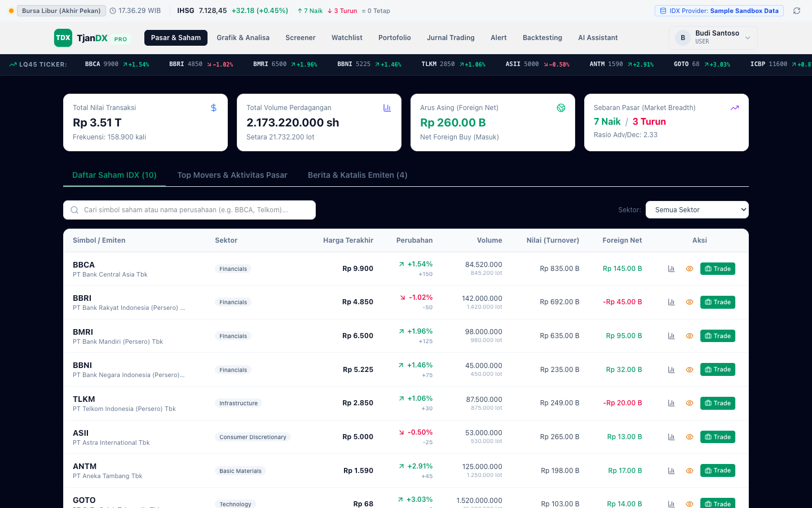Open chart icon for TLKM row
812x508 pixels.
[x=671, y=403]
